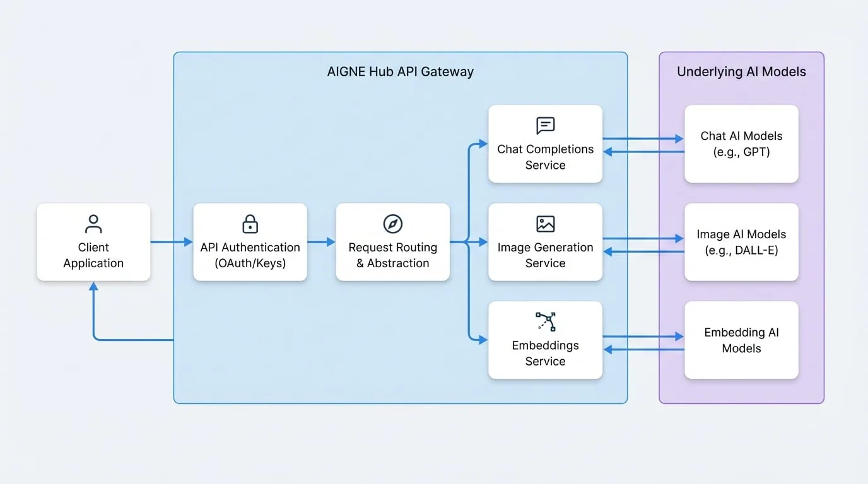Click the lock icon above API Authentication
This screenshot has height=484, width=868.
click(x=250, y=224)
